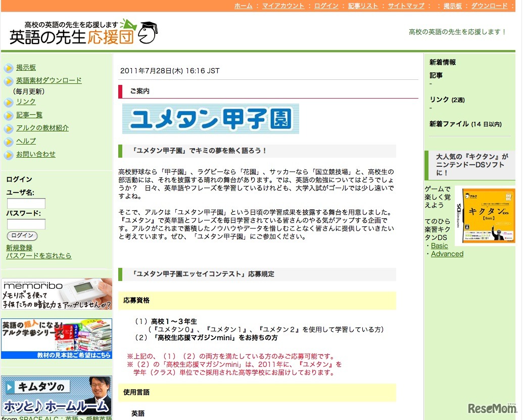Open 記事リスト in the top navigation
524x420 pixels.
363,6
